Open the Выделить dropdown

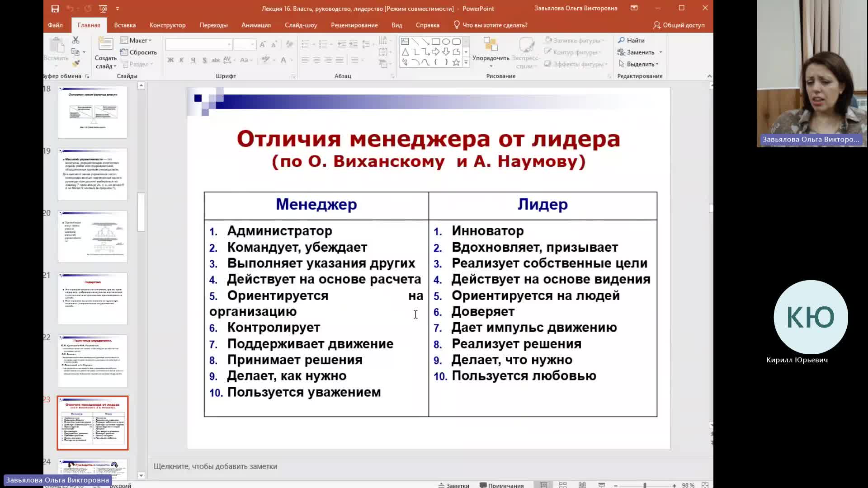pos(639,64)
